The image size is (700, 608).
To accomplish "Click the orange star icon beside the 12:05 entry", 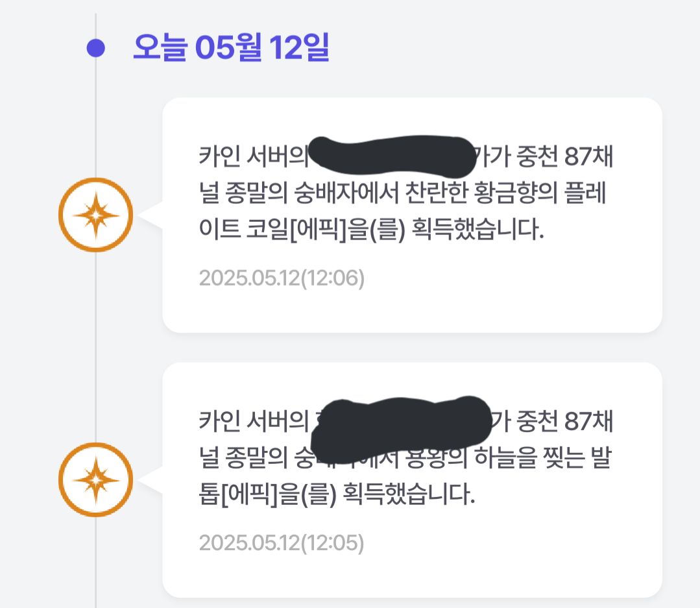I will pos(95,480).
